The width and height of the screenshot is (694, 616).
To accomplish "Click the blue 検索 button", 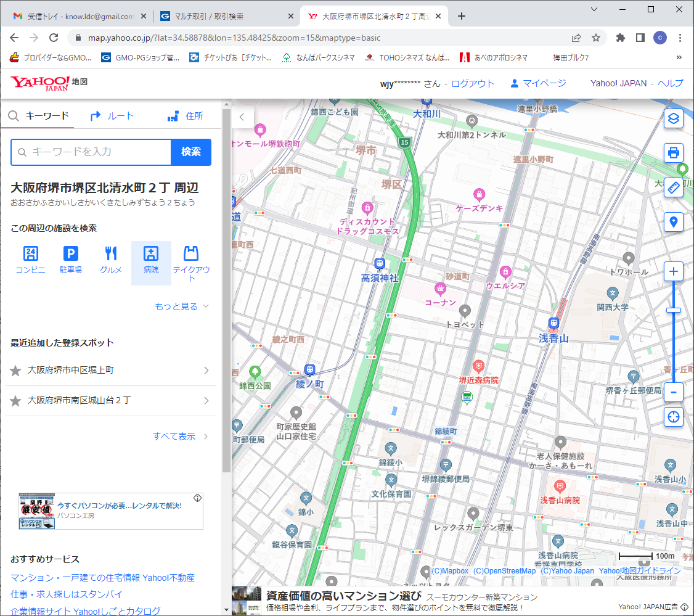I will point(191,152).
